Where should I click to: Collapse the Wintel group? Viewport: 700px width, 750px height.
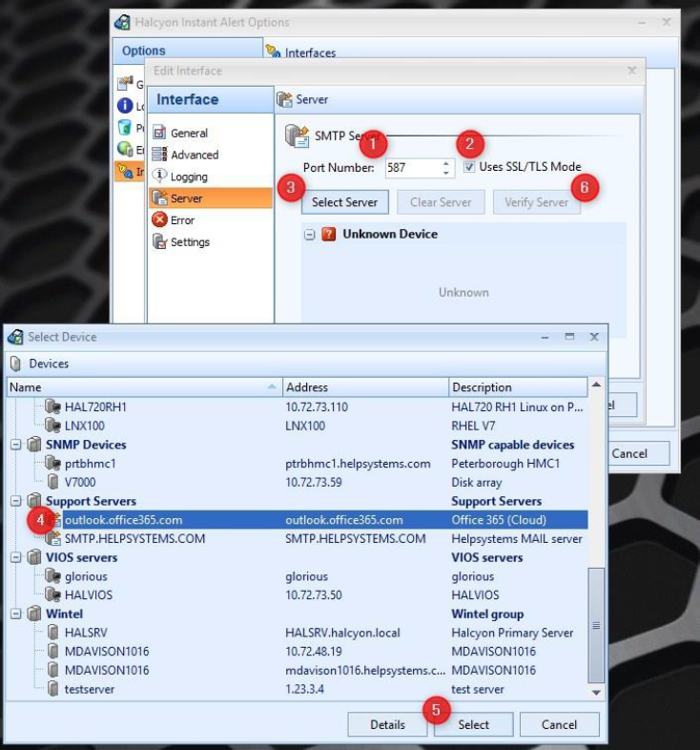click(x=16, y=615)
